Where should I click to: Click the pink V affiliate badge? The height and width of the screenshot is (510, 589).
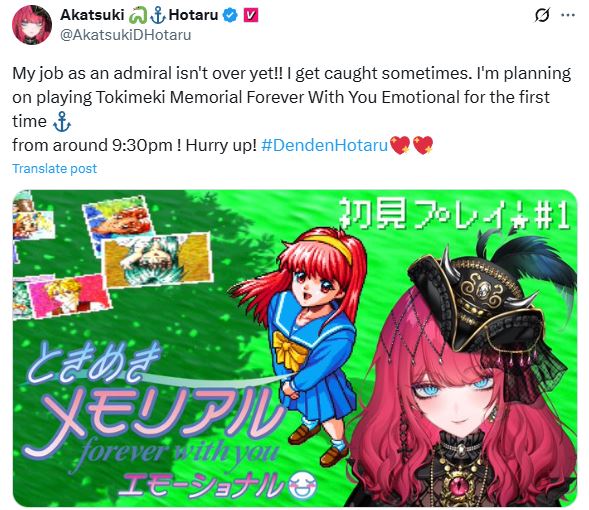click(251, 15)
